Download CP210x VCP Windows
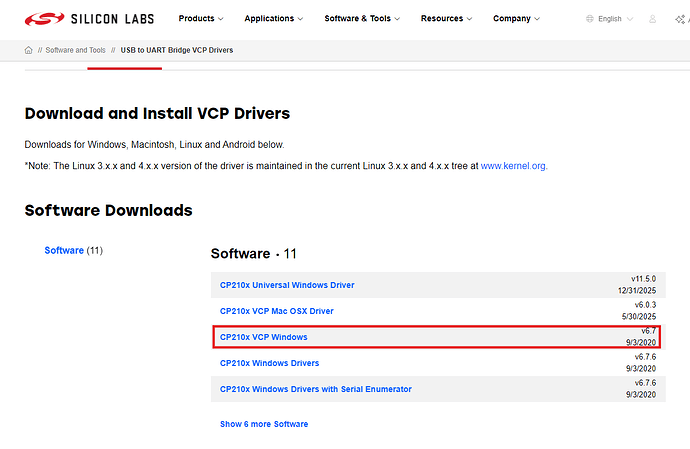The width and height of the screenshot is (690, 449). point(264,337)
